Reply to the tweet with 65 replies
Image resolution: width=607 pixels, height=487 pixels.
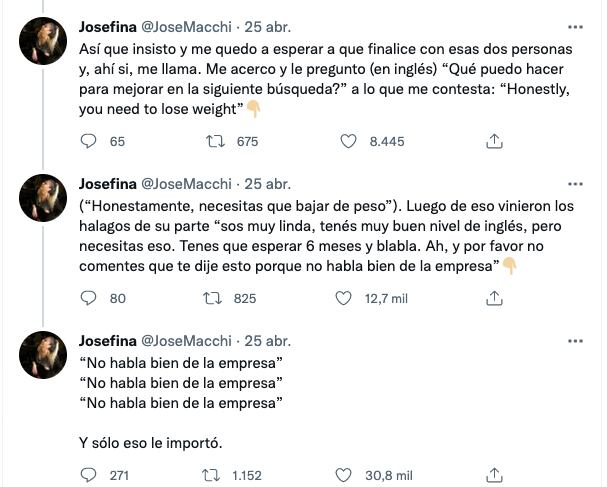[x=88, y=142]
